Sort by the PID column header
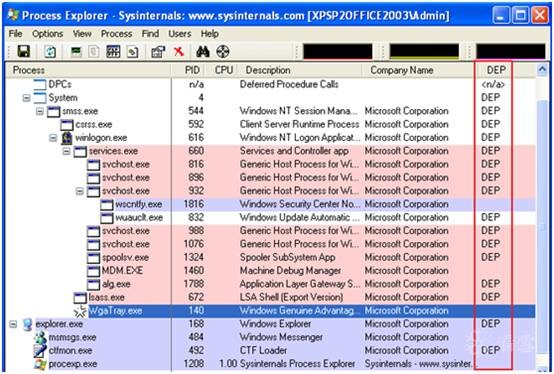Screen dimensions: 554x374 point(189,70)
